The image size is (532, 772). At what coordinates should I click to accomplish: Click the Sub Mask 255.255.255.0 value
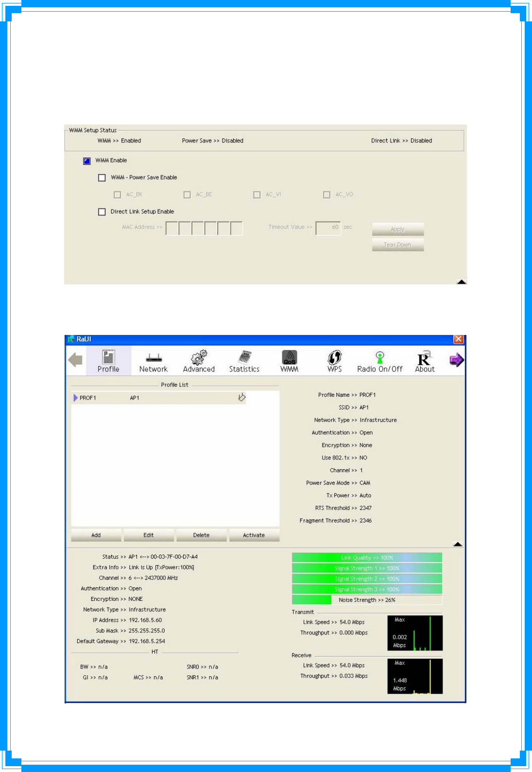pyautogui.click(x=147, y=631)
